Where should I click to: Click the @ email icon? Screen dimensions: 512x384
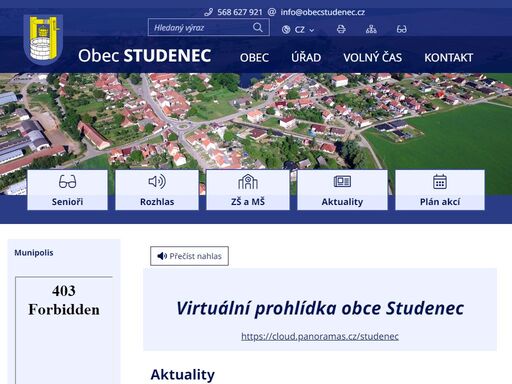click(x=272, y=12)
